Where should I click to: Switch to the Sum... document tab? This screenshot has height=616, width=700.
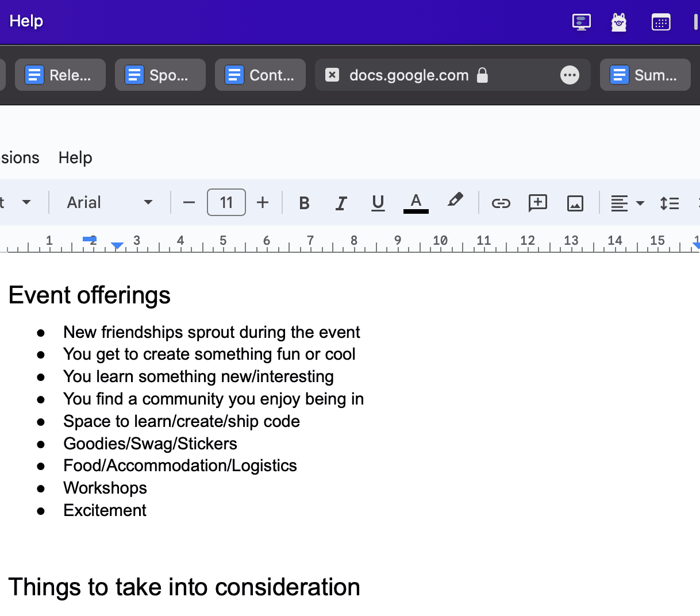pos(645,75)
